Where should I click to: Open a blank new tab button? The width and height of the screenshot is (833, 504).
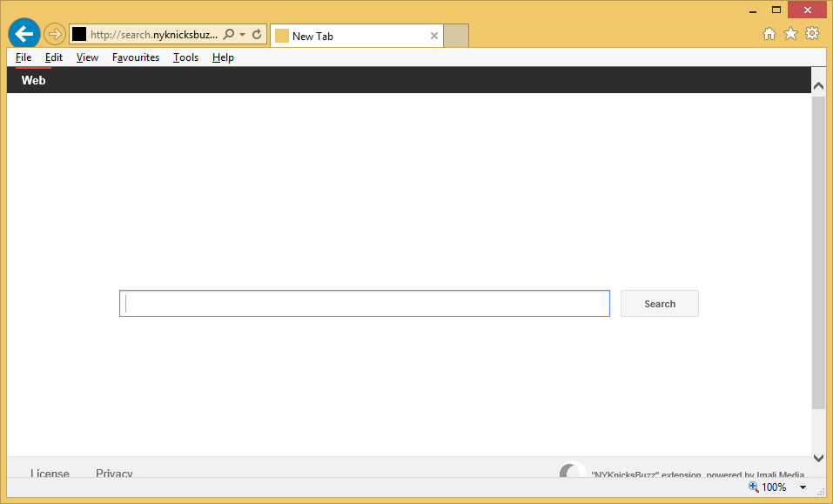coord(456,36)
